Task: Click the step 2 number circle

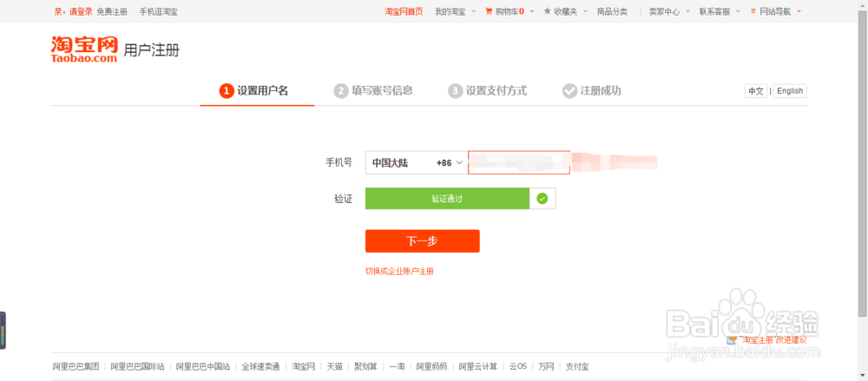Action: coord(341,91)
